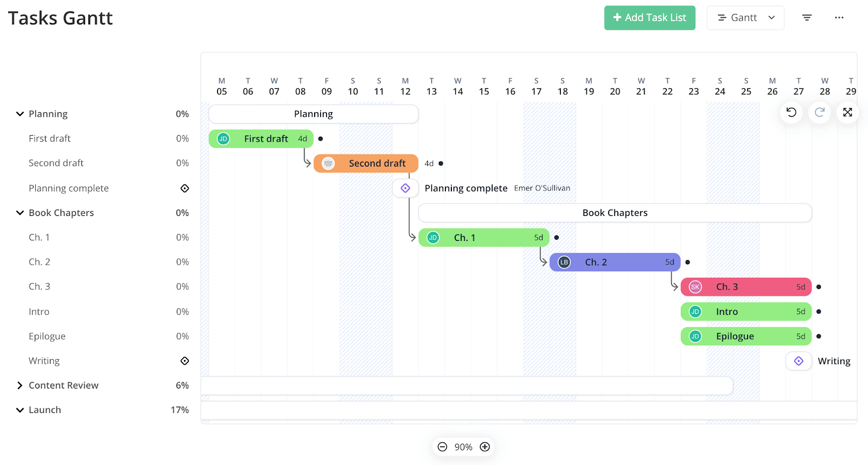Expand the Content Review task list
This screenshot has height=465, width=868.
coord(20,385)
